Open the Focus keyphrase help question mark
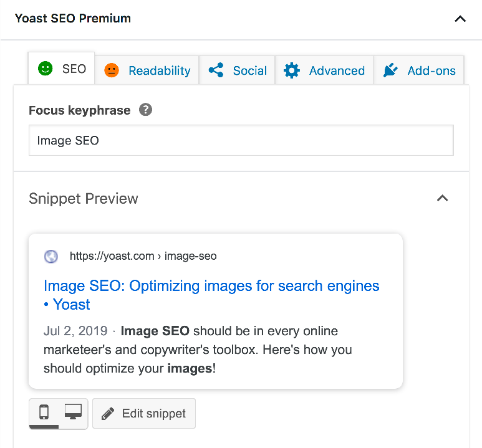The height and width of the screenshot is (448, 482). [145, 110]
